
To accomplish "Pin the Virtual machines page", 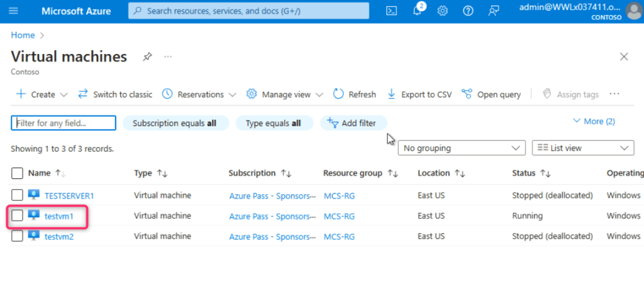I will pos(147,57).
